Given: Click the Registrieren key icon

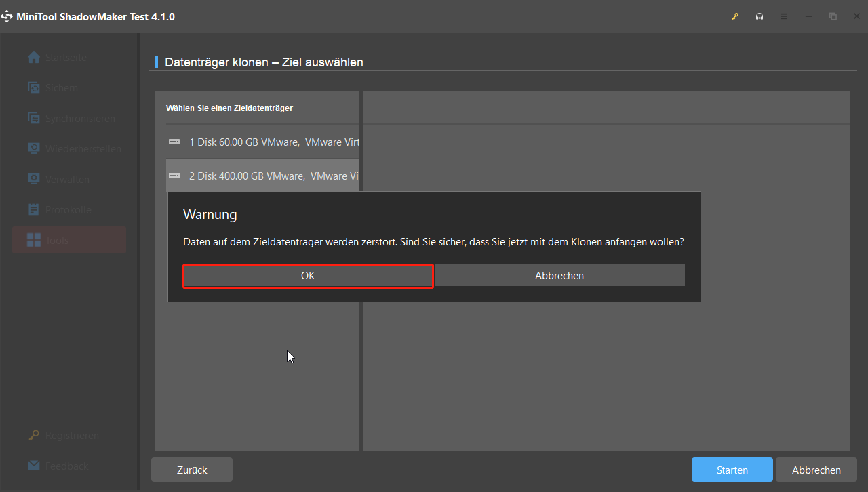Looking at the screenshot, I should [33, 436].
